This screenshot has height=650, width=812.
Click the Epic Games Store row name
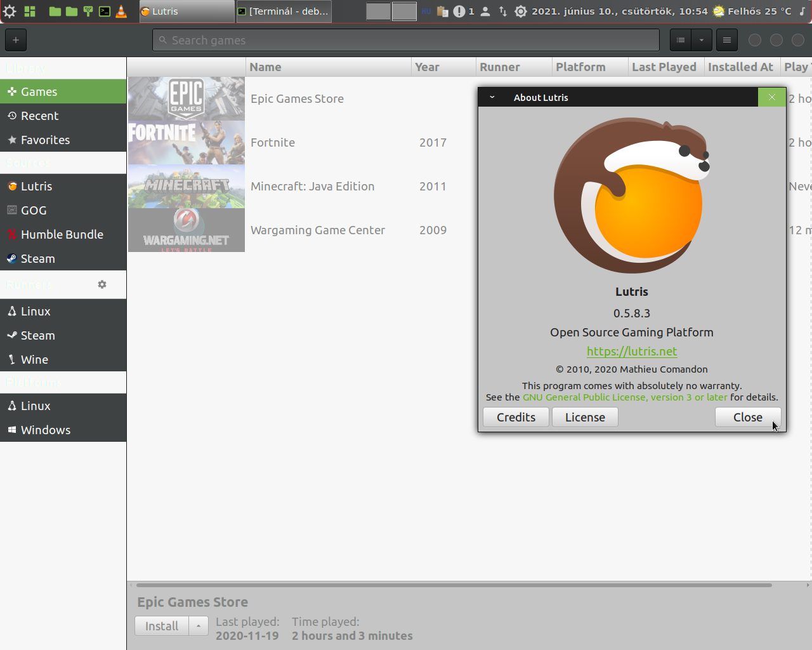click(x=297, y=98)
